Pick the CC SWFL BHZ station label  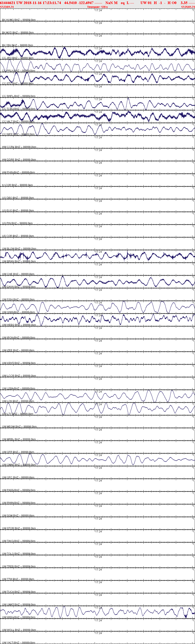19,96
